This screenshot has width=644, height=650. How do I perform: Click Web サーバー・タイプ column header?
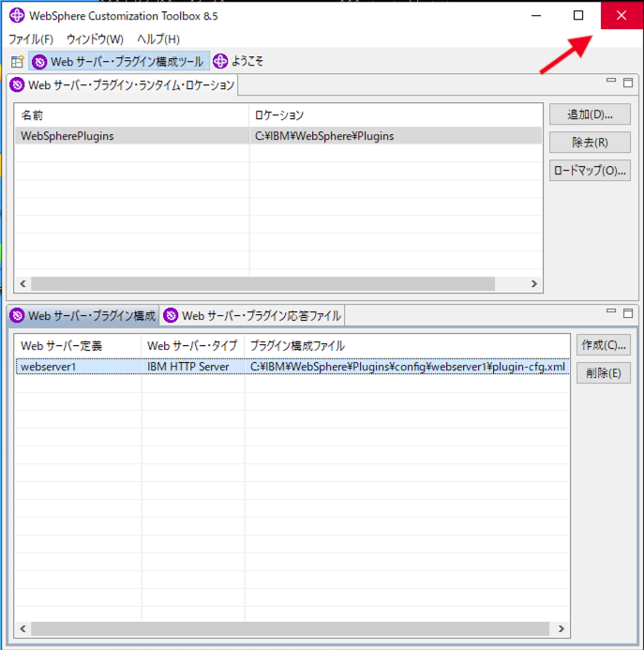click(193, 346)
